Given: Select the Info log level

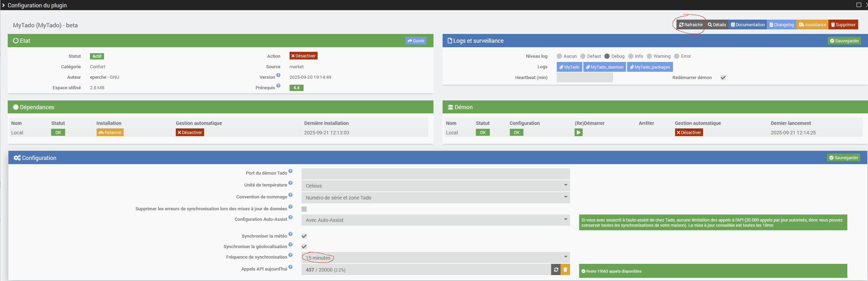Looking at the screenshot, I should [631, 56].
